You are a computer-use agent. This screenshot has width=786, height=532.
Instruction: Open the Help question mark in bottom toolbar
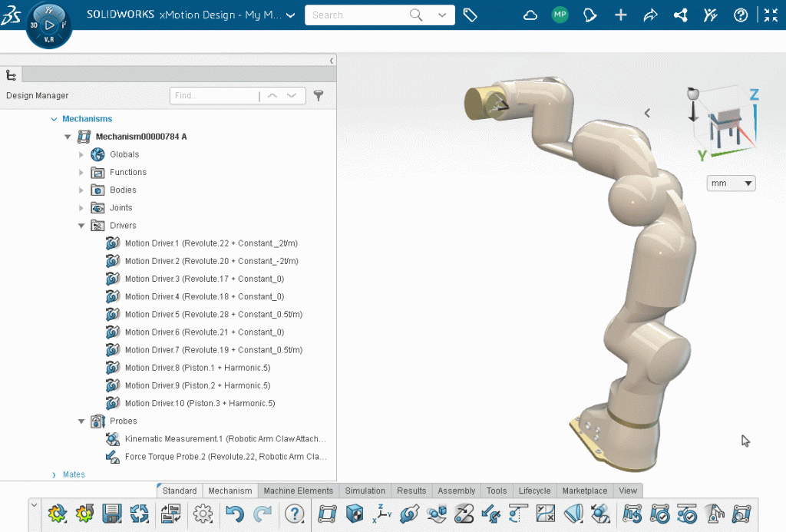tap(294, 514)
